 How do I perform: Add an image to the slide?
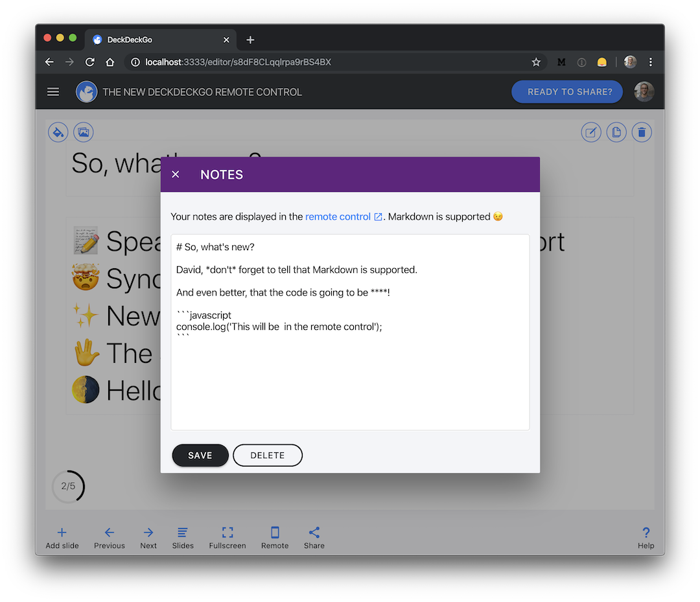[83, 132]
